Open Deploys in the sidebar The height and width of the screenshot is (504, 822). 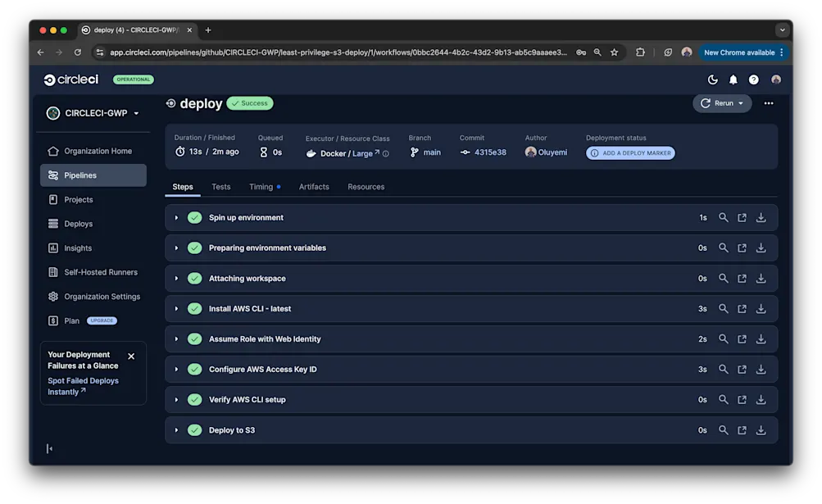point(93,224)
